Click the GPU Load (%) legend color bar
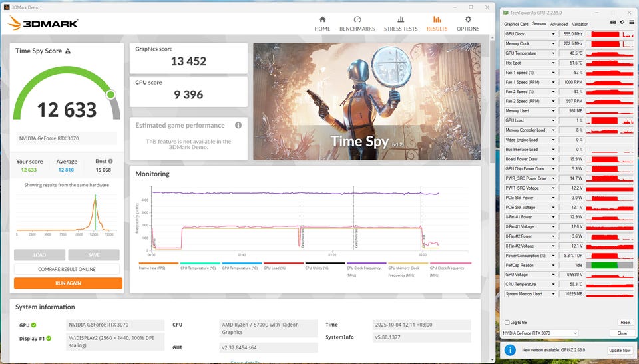 (284, 264)
